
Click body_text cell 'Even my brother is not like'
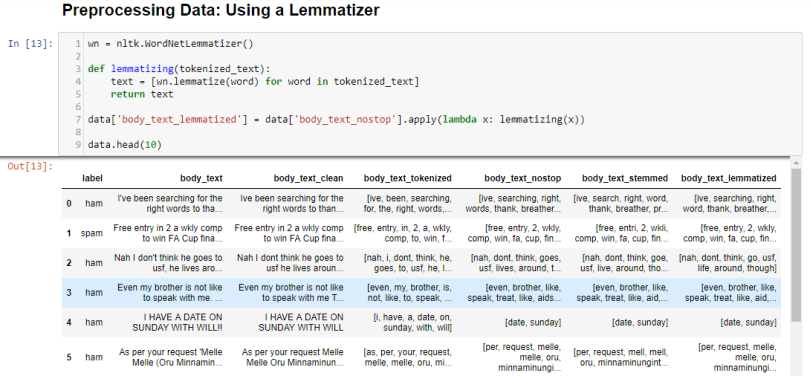[x=169, y=292]
